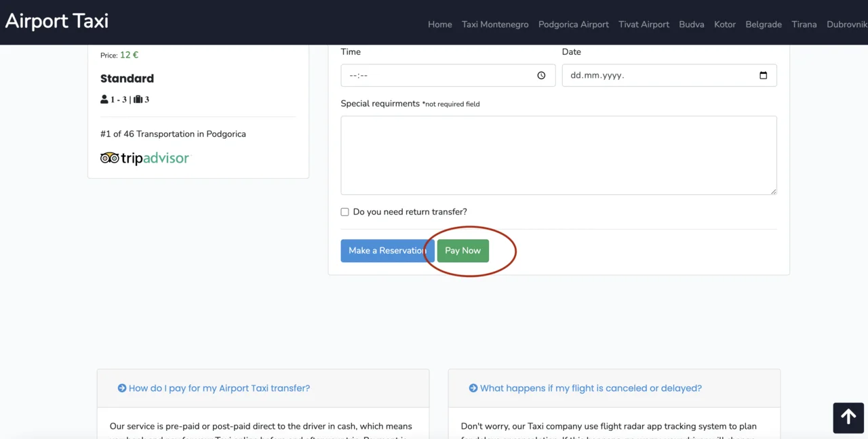
Task: Focus the Special requirements text area
Action: click(559, 155)
